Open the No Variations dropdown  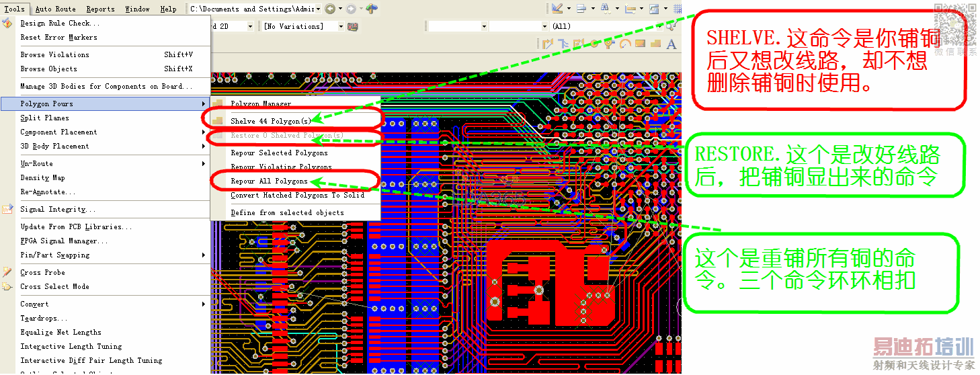pos(341,26)
